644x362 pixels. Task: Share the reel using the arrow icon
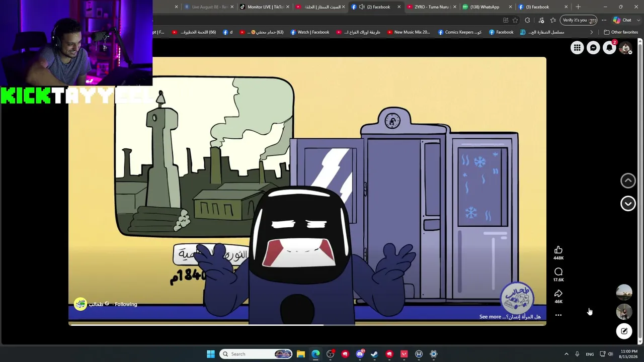tap(558, 294)
